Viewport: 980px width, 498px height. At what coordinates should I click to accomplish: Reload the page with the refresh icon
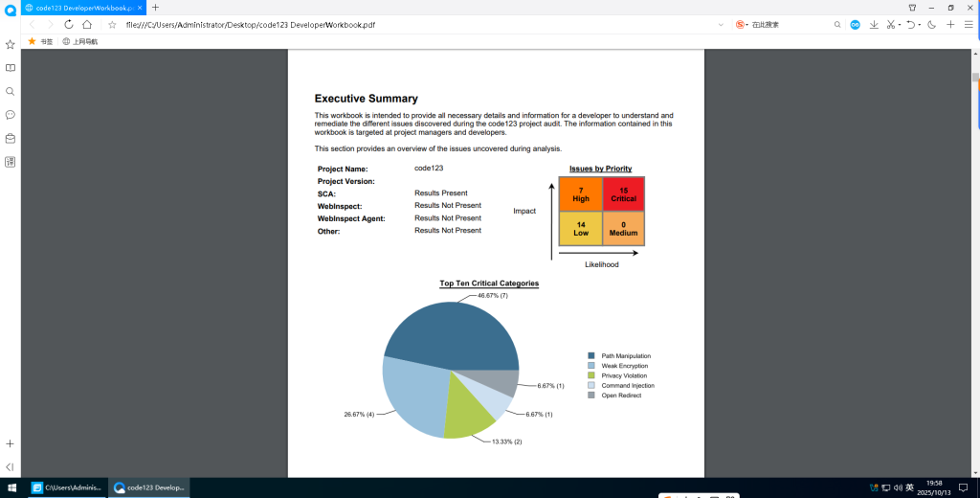pos(69,25)
